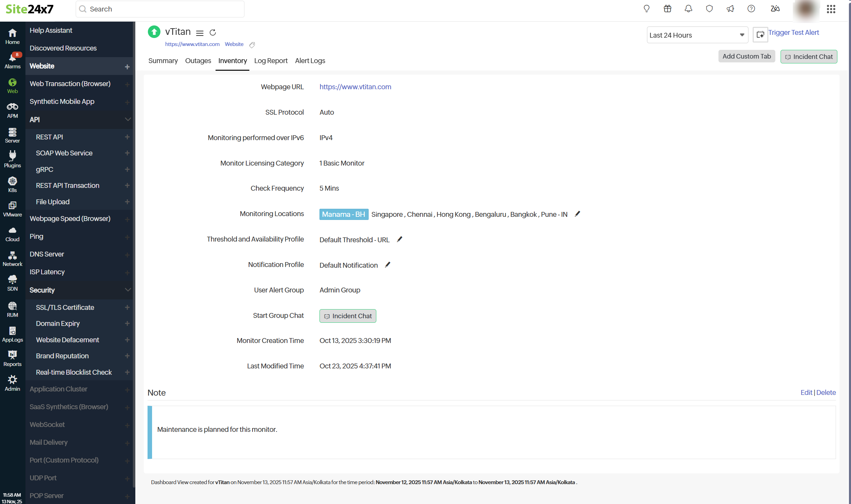Open the K8s monitoring section

coord(12,184)
